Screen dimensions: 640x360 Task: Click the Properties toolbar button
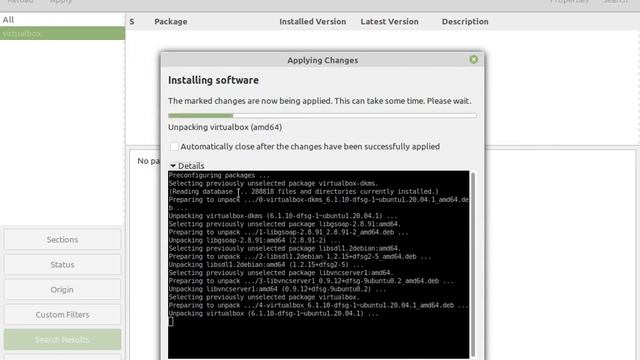click(569, 2)
